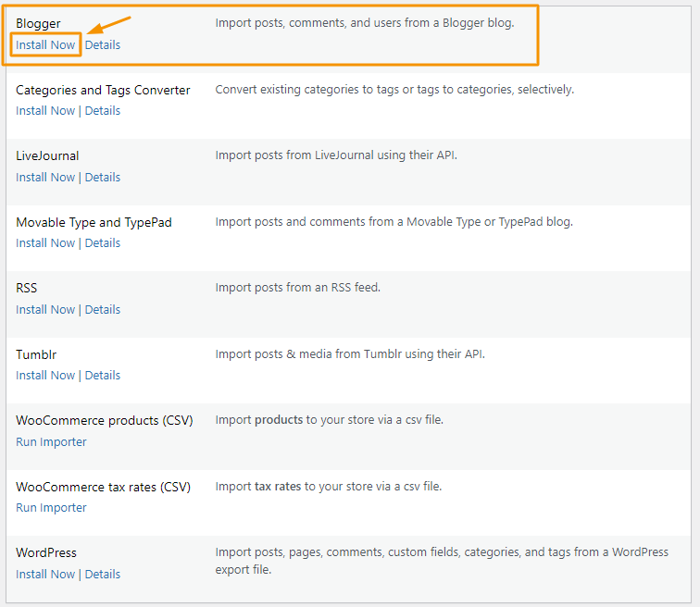Open Details for WordPress importer

click(103, 575)
